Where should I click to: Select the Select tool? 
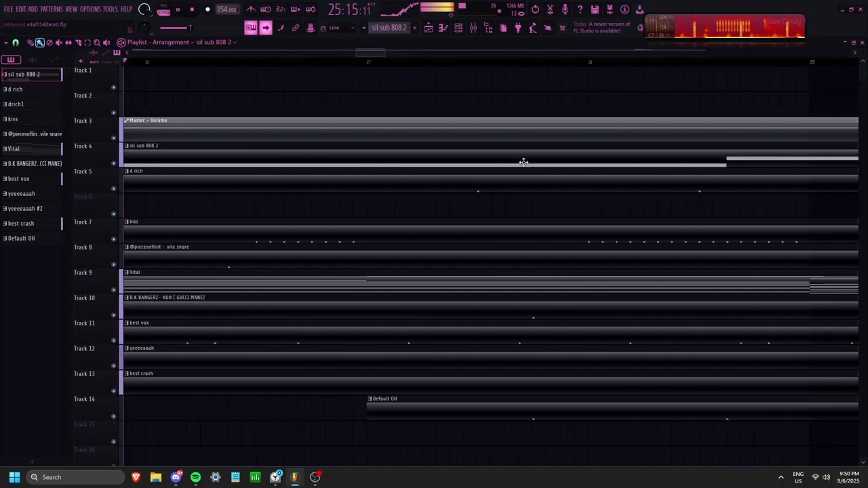click(x=87, y=43)
